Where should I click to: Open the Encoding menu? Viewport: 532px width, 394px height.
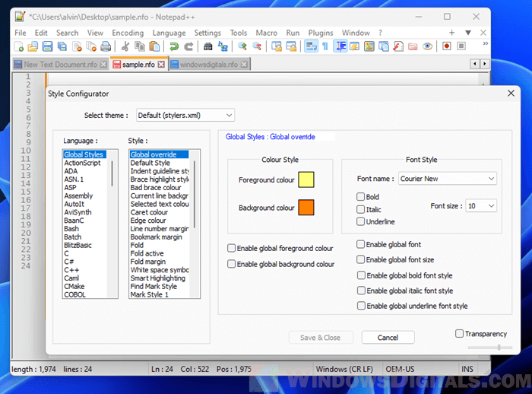pyautogui.click(x=128, y=33)
